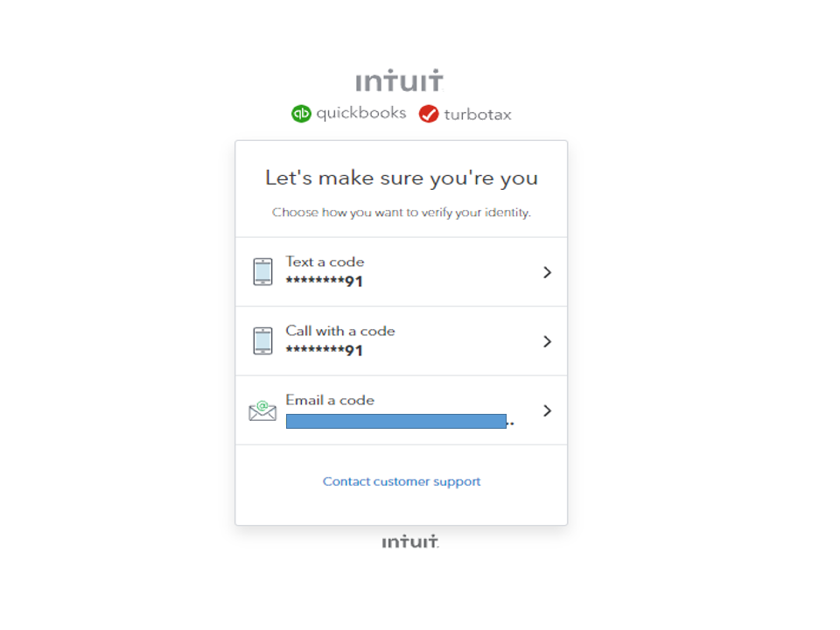Image resolution: width=840 pixels, height=630 pixels.
Task: Click the redacted email address bar
Action: pyautogui.click(x=396, y=421)
